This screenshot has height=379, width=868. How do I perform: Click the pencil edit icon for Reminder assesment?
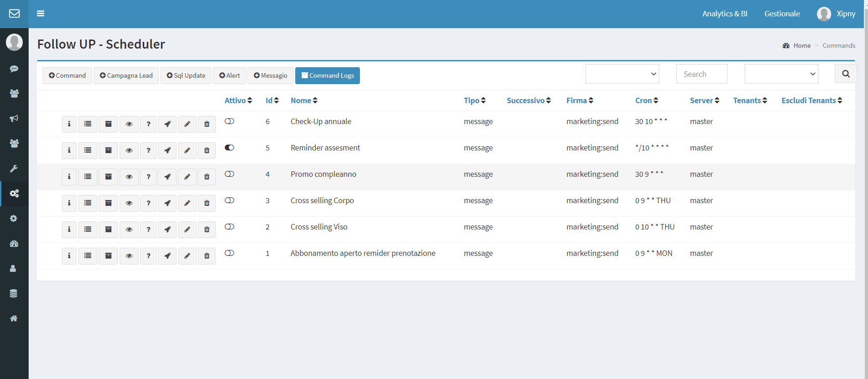click(187, 150)
